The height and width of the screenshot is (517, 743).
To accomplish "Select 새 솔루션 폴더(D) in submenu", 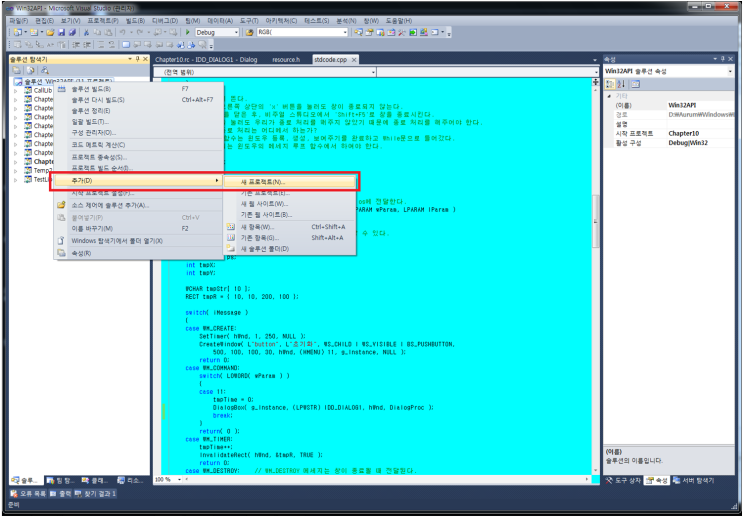I will pos(289,249).
